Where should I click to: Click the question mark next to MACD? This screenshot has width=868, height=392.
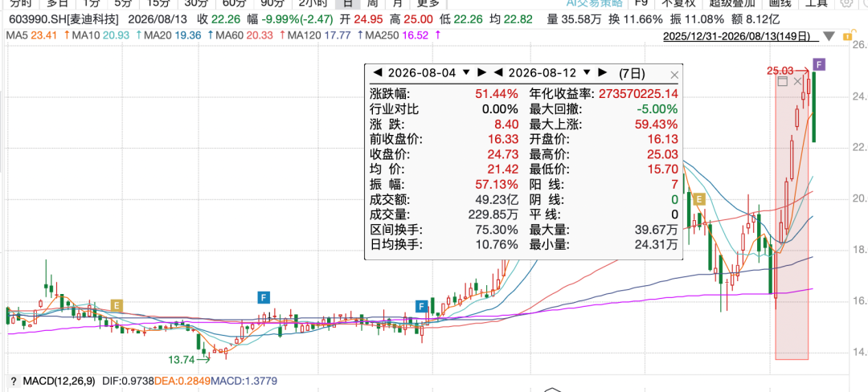tap(13, 381)
